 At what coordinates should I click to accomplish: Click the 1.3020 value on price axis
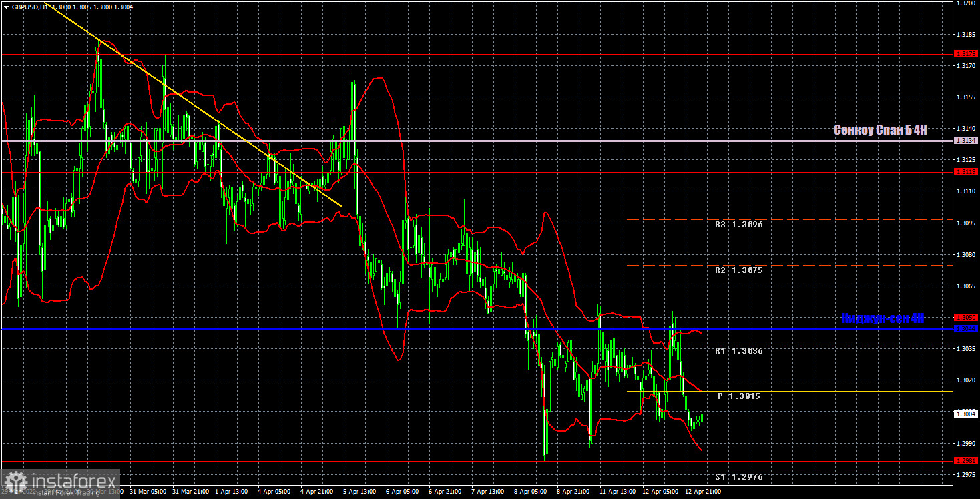pos(965,380)
